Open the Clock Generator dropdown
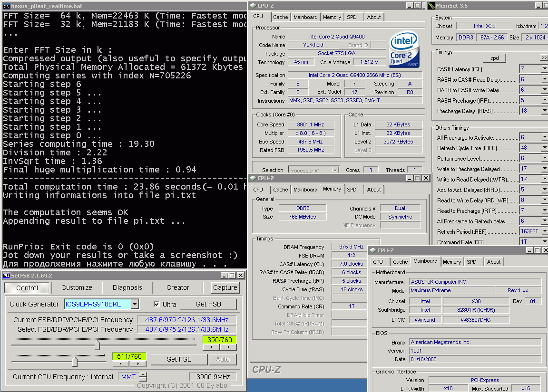The image size is (548, 392). [x=135, y=304]
